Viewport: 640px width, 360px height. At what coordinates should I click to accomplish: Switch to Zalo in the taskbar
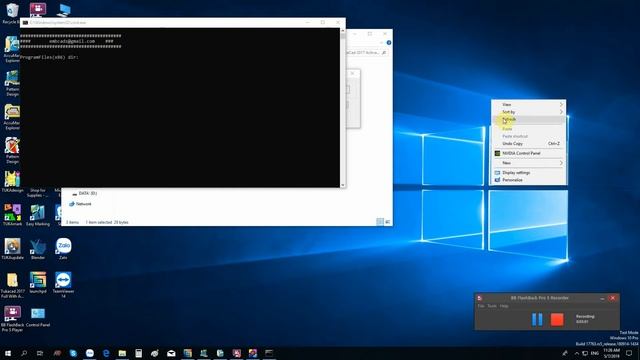point(89,353)
